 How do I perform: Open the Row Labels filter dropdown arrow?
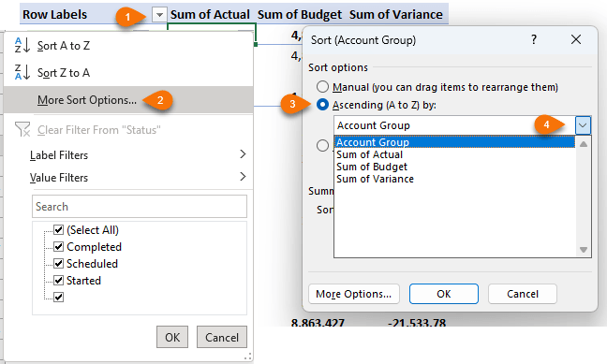[159, 15]
